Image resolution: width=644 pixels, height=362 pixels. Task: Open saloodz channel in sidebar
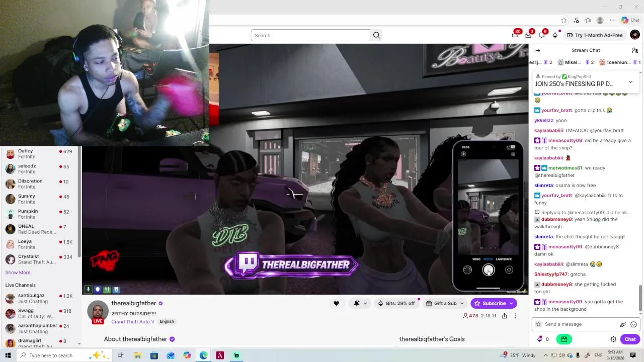click(40, 169)
